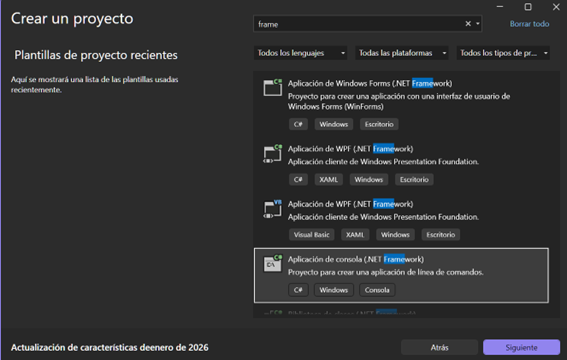Click the 'Windows' tag under Windows Forms template

333,124
